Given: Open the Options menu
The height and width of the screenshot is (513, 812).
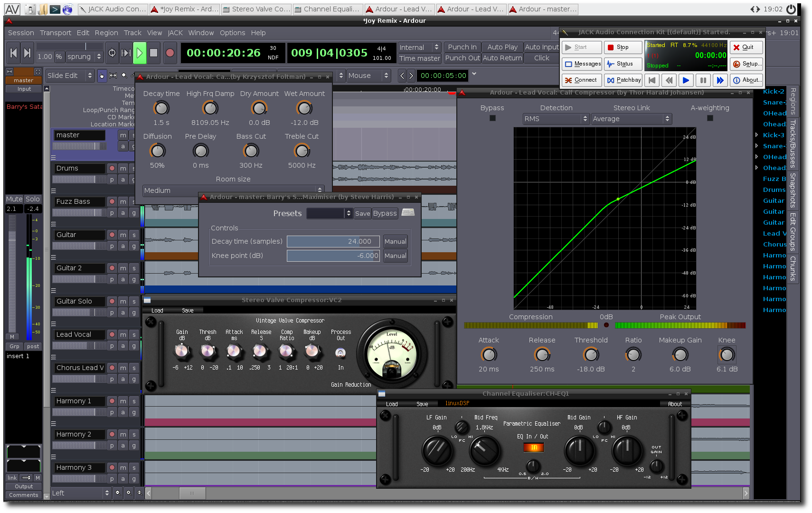Looking at the screenshot, I should tap(232, 33).
